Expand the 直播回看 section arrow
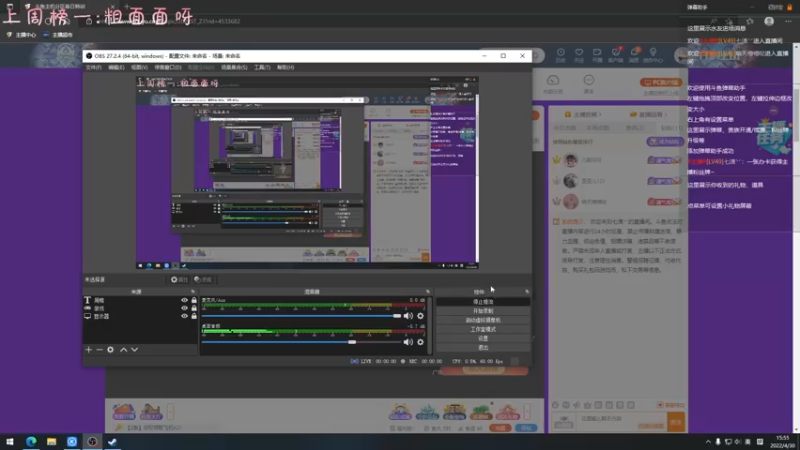 pyautogui.click(x=664, y=115)
